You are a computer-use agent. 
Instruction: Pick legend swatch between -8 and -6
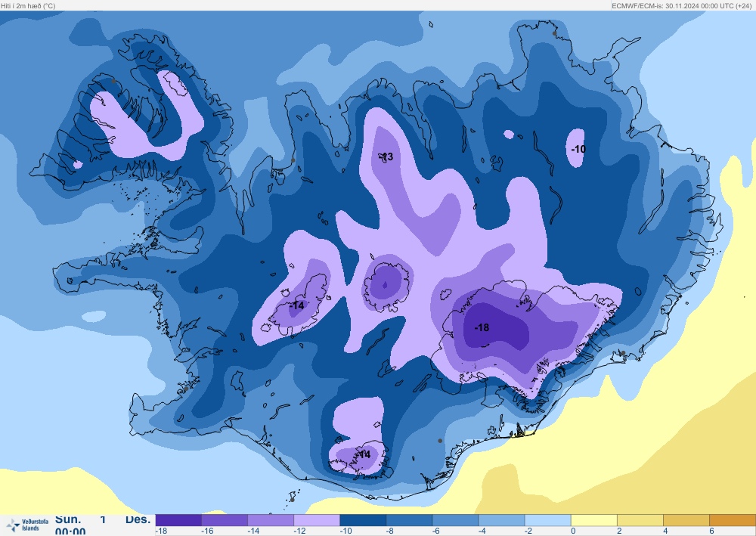pyautogui.click(x=409, y=520)
